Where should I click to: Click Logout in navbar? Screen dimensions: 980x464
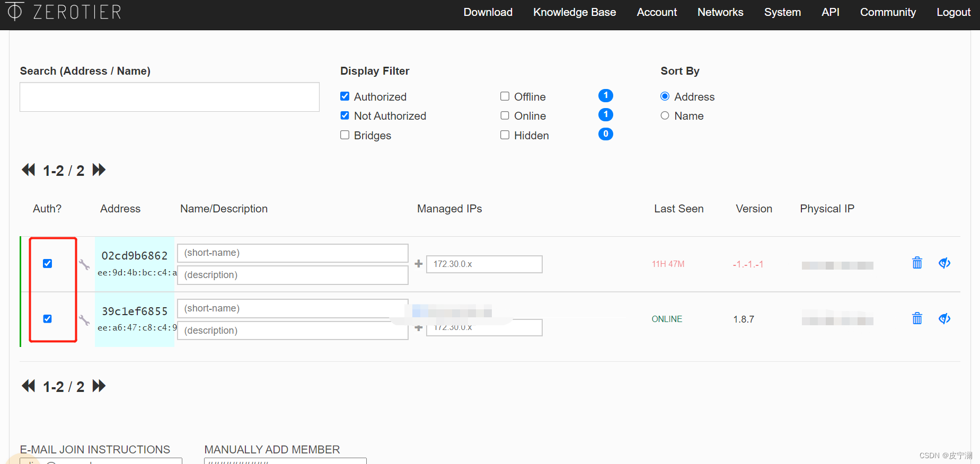(x=953, y=12)
